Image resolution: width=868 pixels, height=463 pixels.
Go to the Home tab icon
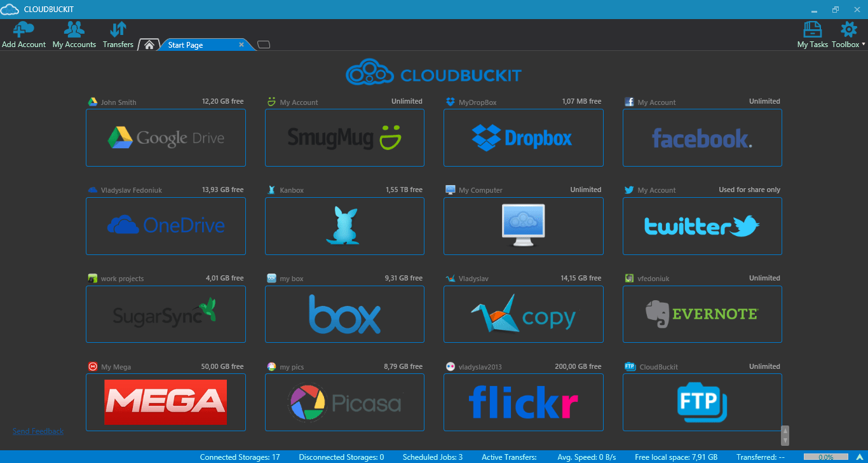pyautogui.click(x=149, y=45)
